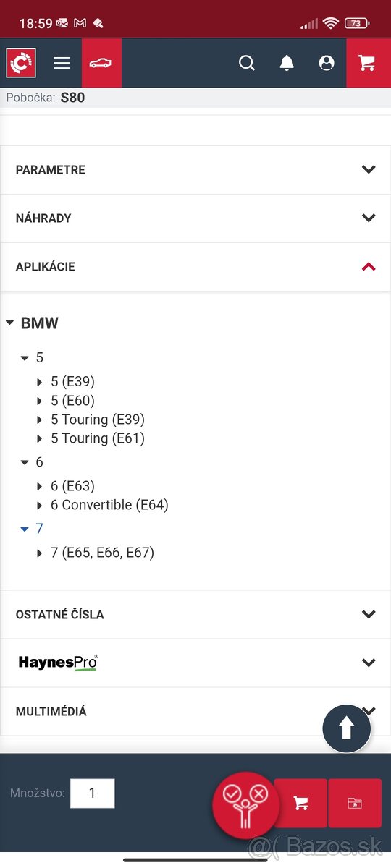This screenshot has height=868, width=391.
Task: Open the user account profile icon
Action: [327, 63]
